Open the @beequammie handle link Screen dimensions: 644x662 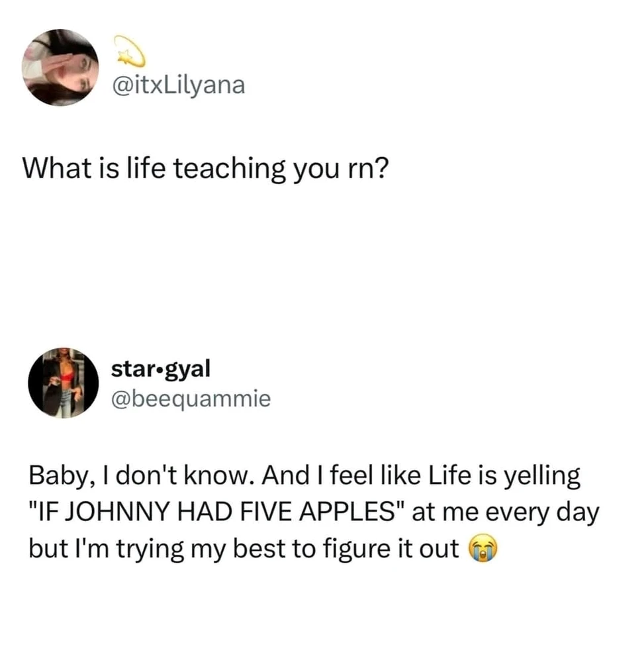pyautogui.click(x=191, y=399)
